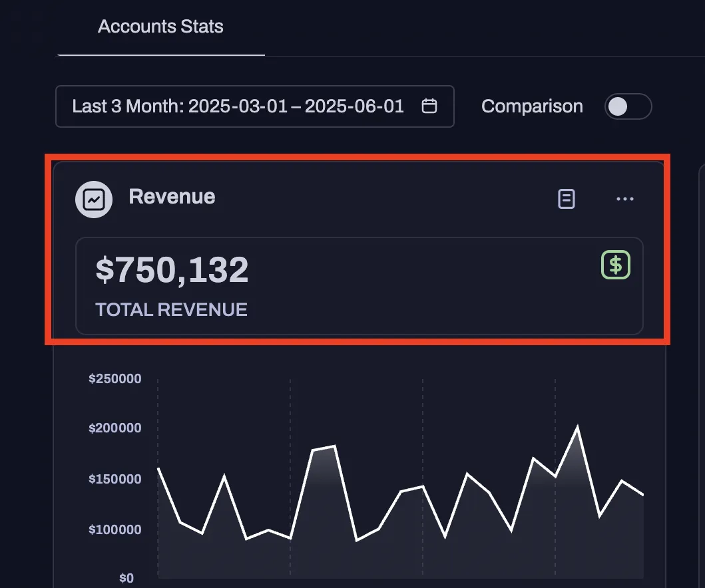Enable the Comparison toggle switch
The width and height of the screenshot is (705, 588).
tap(627, 106)
